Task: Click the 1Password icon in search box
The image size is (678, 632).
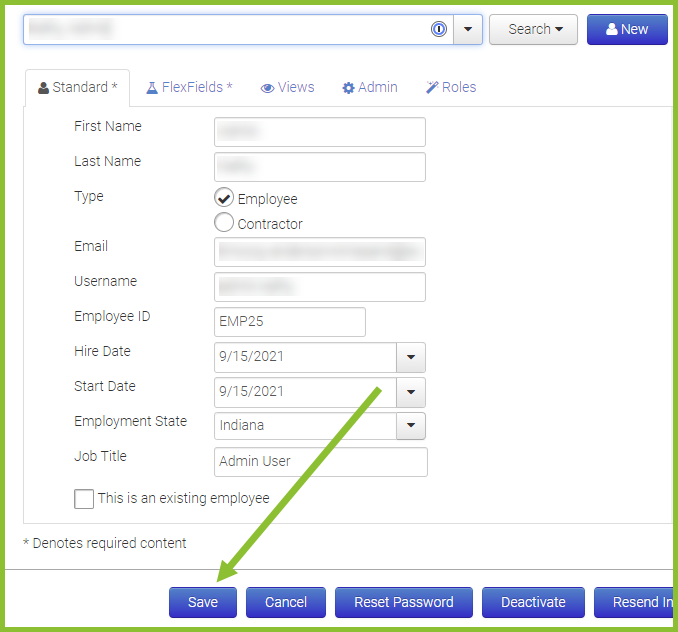Action: [x=438, y=29]
